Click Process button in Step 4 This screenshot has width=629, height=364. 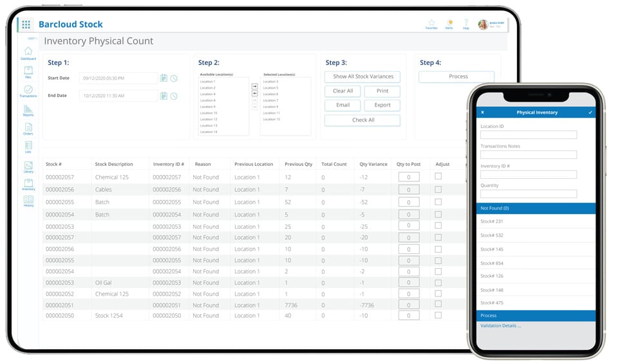pyautogui.click(x=456, y=77)
